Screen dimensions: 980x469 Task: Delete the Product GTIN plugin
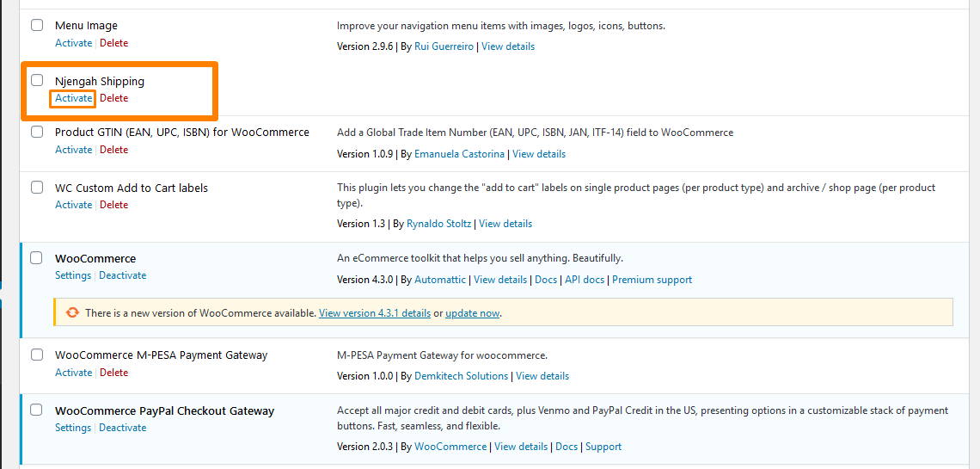[113, 150]
